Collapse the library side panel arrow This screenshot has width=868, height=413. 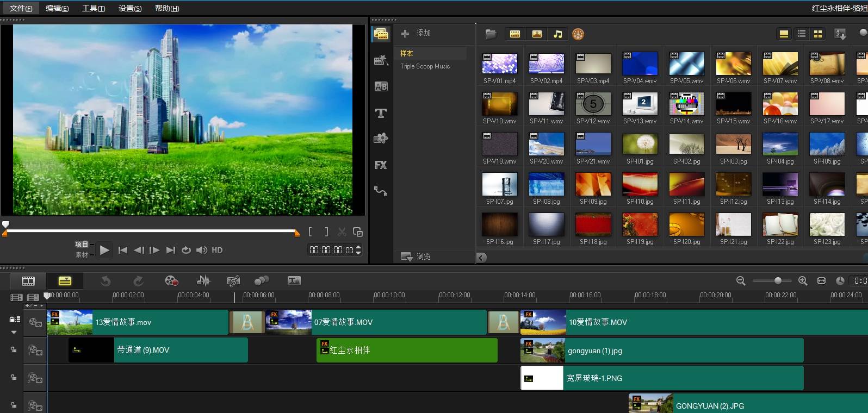click(481, 258)
